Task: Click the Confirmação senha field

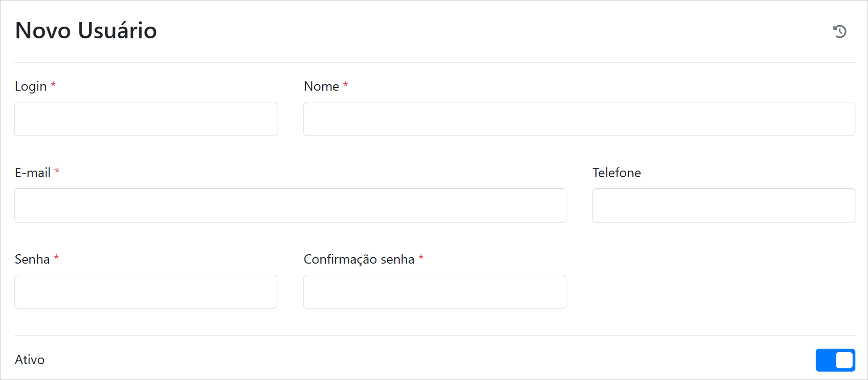Action: [434, 292]
